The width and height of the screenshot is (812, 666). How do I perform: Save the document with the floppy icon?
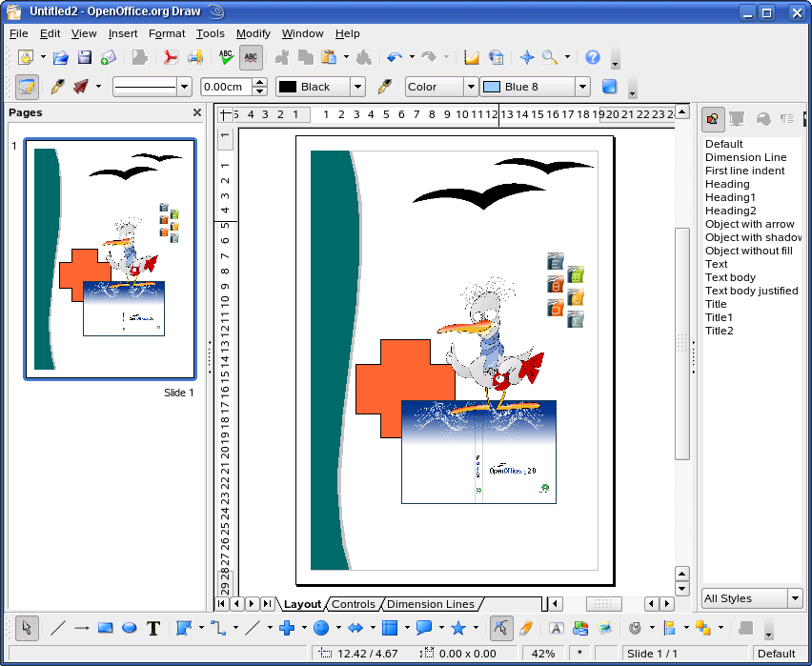[x=85, y=57]
